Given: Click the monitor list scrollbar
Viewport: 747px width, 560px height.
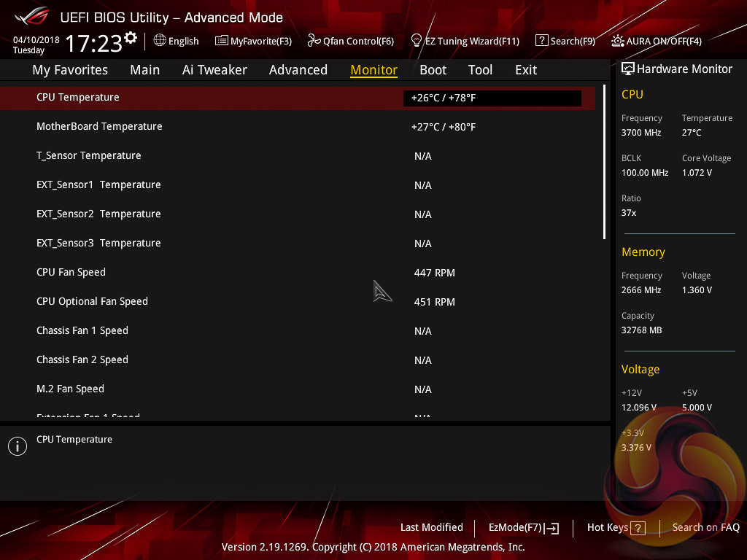Looking at the screenshot, I should [x=604, y=162].
